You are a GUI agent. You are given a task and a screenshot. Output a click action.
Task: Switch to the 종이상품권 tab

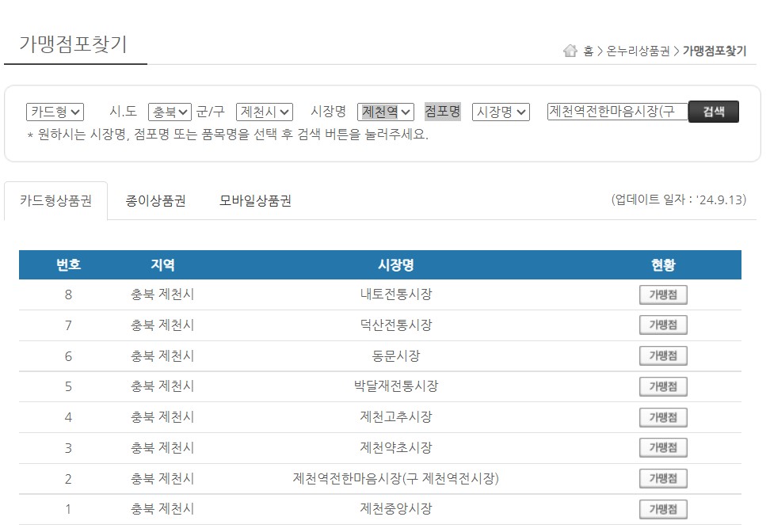[x=156, y=201]
